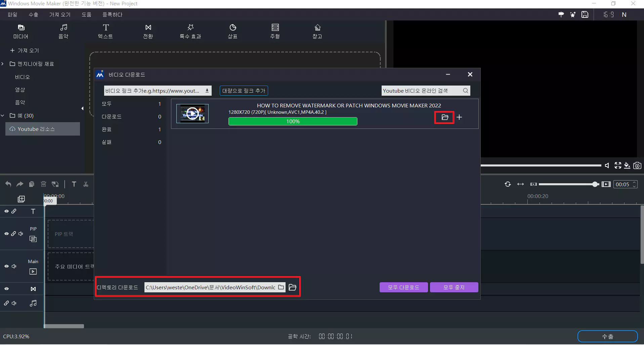Click 대량으로 링크 추가 button
The image size is (644, 345).
click(x=244, y=91)
